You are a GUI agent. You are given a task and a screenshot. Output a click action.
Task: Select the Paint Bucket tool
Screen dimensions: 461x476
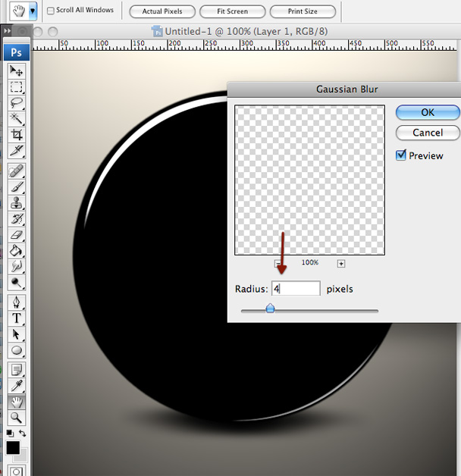16,250
